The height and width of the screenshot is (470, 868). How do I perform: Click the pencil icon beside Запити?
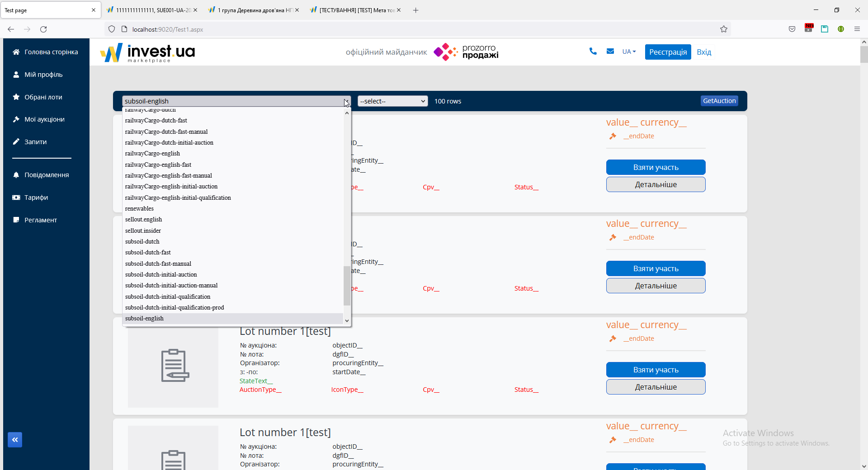coord(16,142)
